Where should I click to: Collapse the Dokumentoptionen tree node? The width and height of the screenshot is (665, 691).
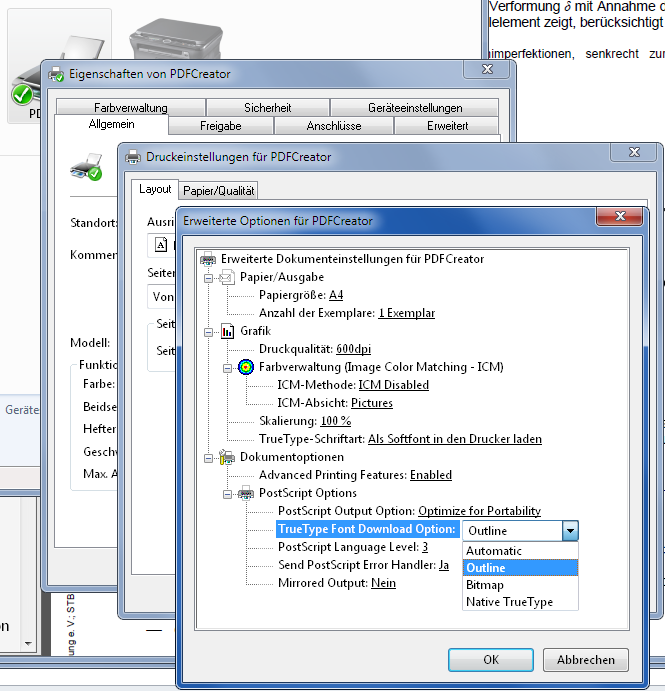click(208, 458)
